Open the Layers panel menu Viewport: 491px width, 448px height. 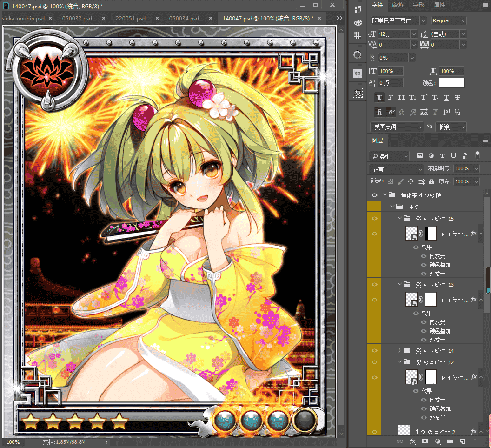[x=485, y=140]
